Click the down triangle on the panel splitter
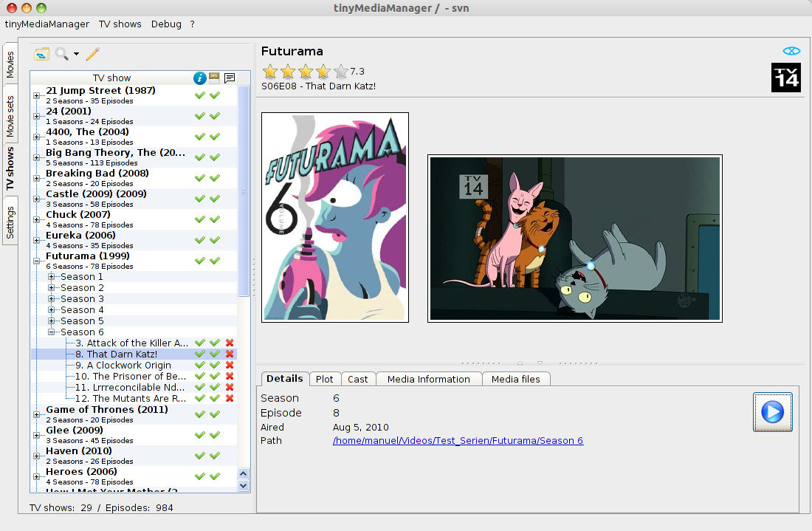The height and width of the screenshot is (531, 812). (540, 363)
